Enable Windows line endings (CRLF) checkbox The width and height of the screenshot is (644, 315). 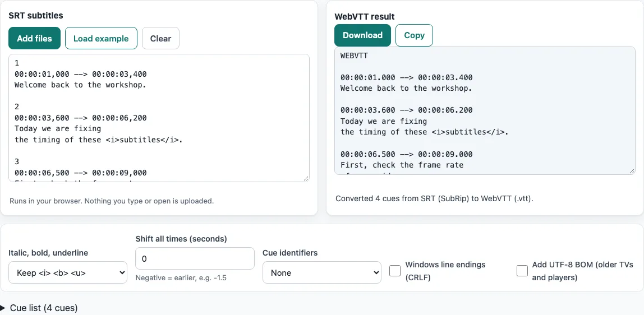[x=395, y=271]
